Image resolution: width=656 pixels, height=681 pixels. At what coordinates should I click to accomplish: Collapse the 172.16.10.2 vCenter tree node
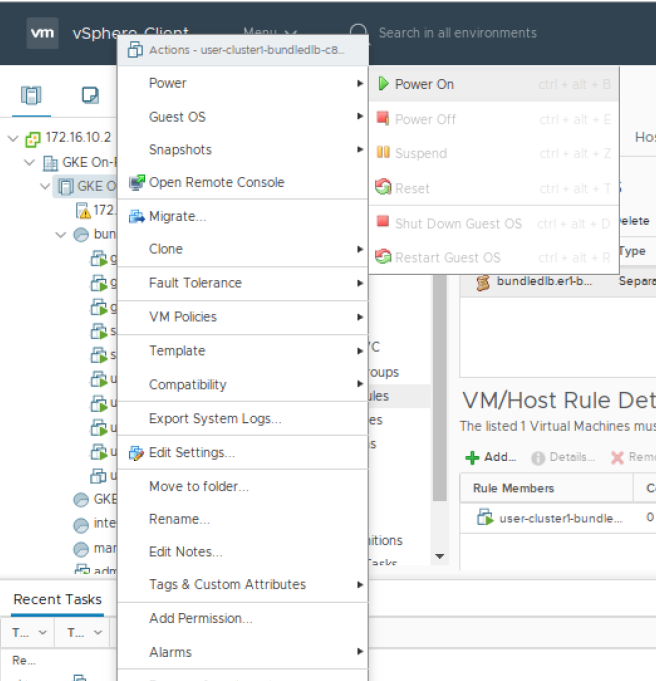(x=13, y=138)
